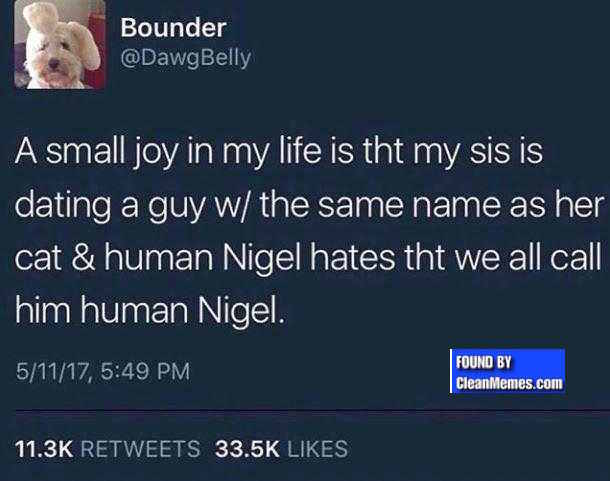Click the FOUND BY banner label

[x=483, y=362]
